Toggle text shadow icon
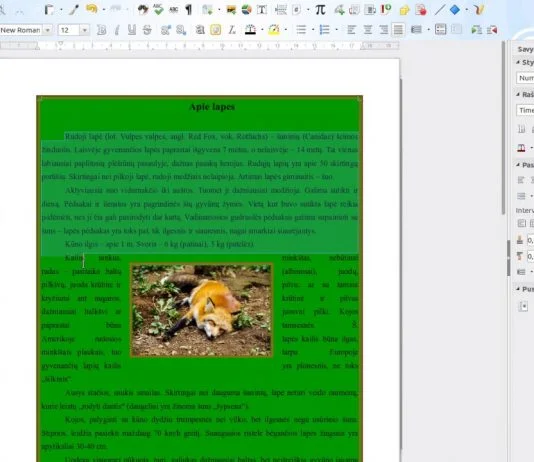534x462 pixels. [x=200, y=30]
